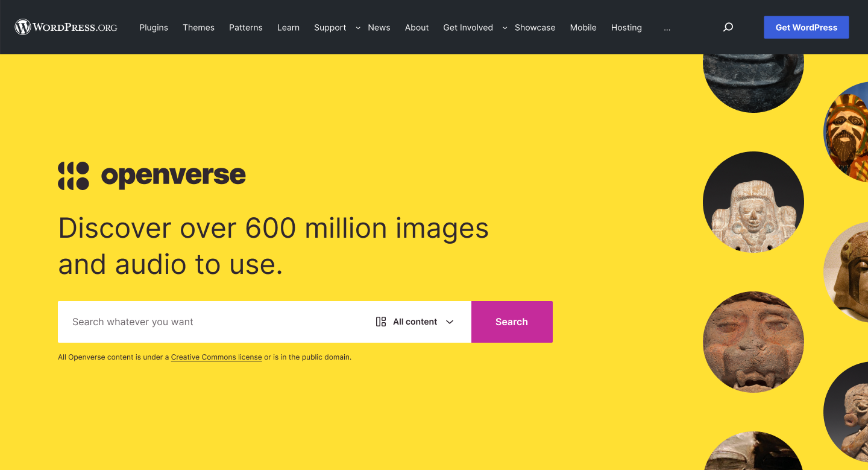
Task: Expand the Get Involved navigation submenu
Action: (505, 28)
